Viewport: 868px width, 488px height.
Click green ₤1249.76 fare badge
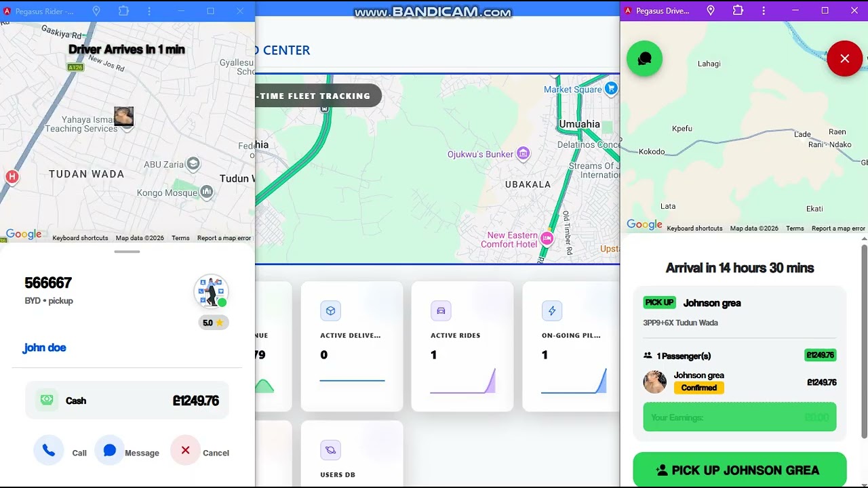[x=821, y=354]
